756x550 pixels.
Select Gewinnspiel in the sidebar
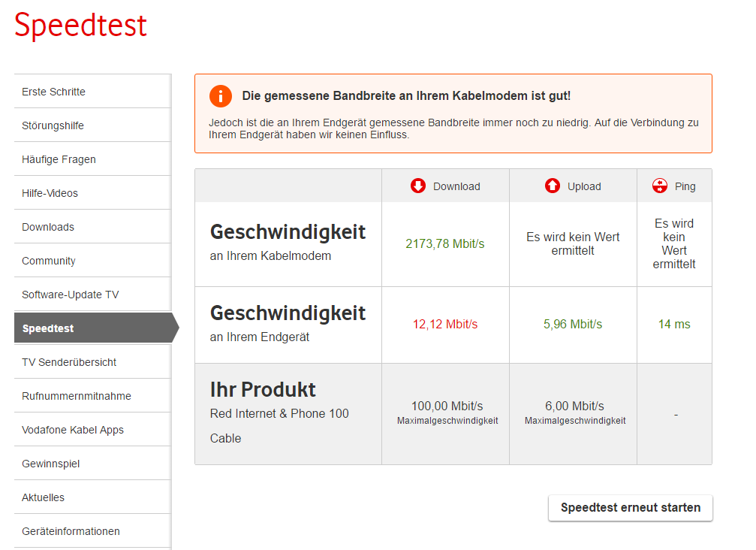click(x=50, y=464)
